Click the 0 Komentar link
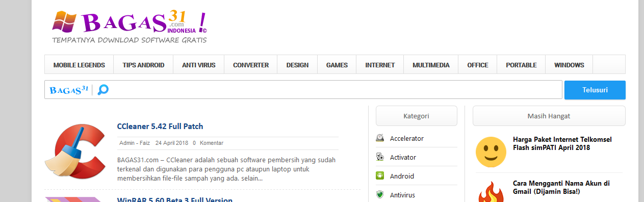Image resolution: width=644 pixels, height=202 pixels. click(x=208, y=143)
